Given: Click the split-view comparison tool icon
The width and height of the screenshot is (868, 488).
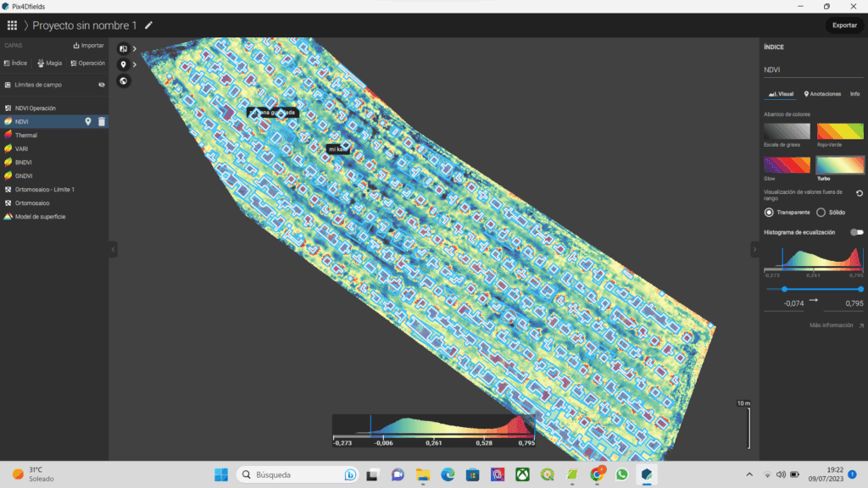Looking at the screenshot, I should pos(124,48).
